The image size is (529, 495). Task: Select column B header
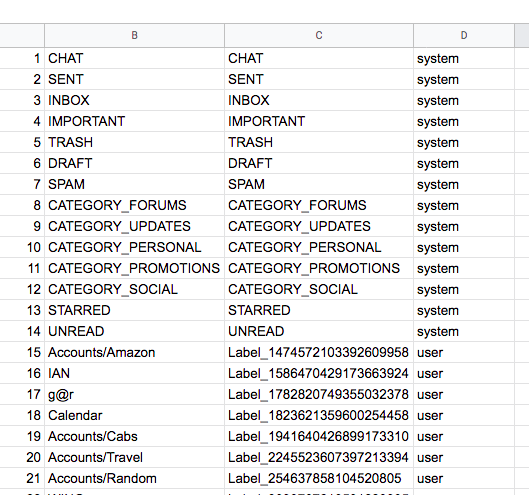coord(134,35)
